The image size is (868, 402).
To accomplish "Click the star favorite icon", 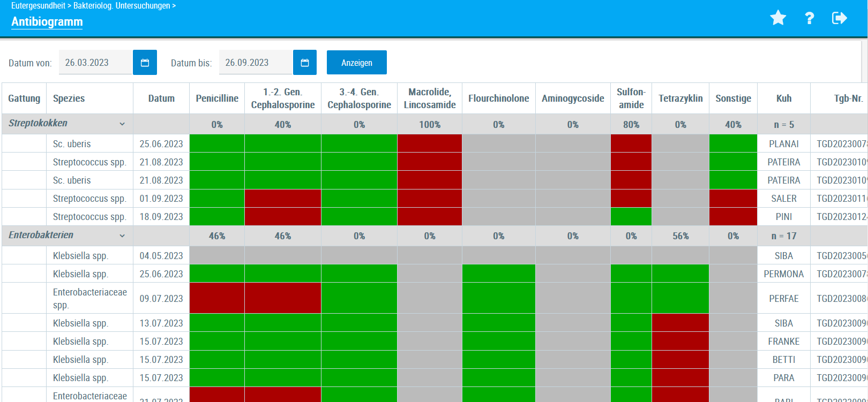I will [778, 18].
